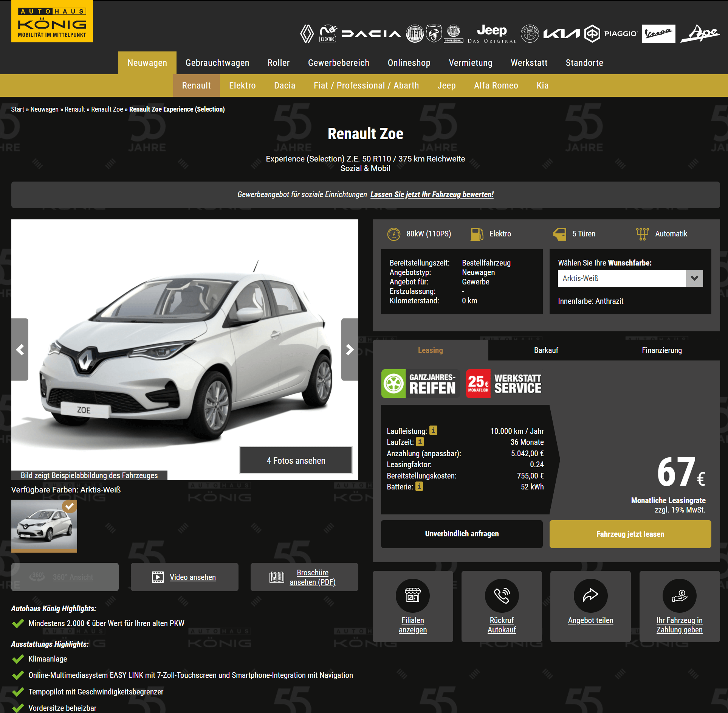Open the Gebrauchtwagen main menu

(217, 63)
